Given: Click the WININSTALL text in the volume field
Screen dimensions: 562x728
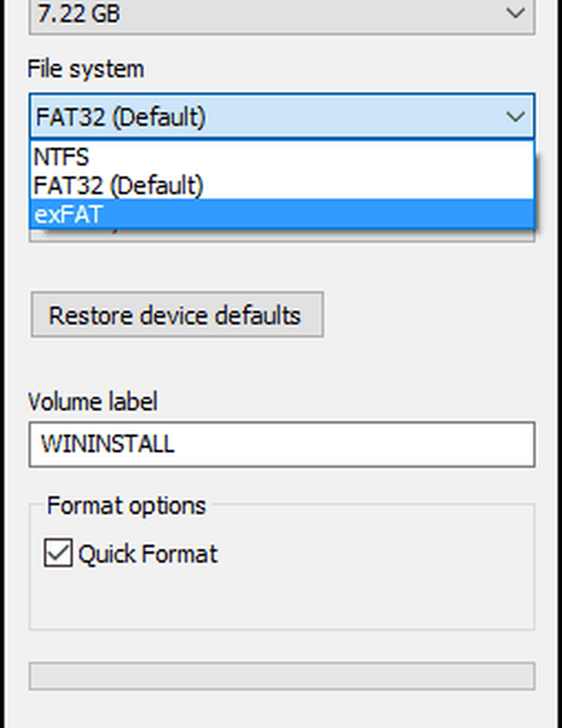Looking at the screenshot, I should [108, 443].
